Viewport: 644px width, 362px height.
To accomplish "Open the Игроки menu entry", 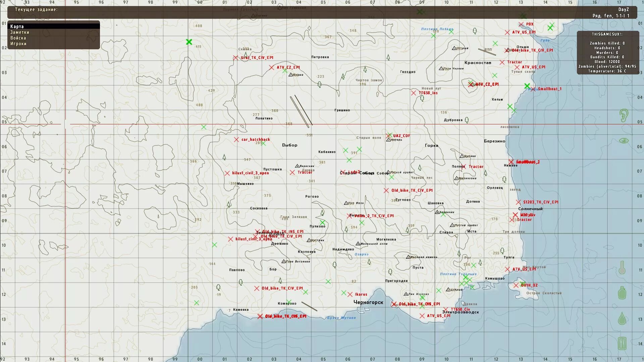I will [x=18, y=44].
